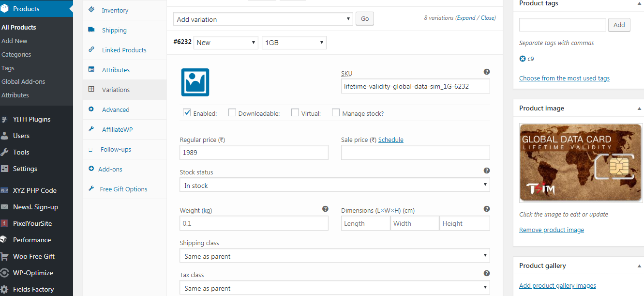
Task: Click the Expand variations link
Action: tap(466, 18)
